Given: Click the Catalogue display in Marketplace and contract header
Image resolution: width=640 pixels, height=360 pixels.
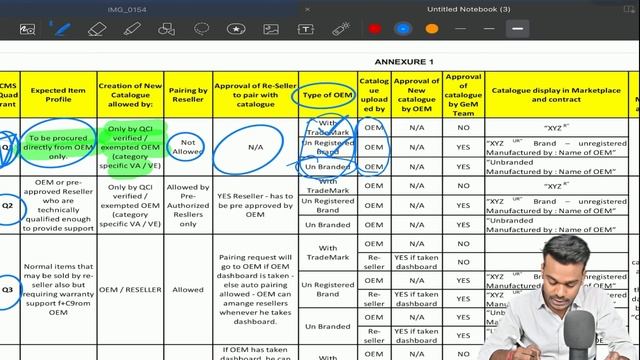Looking at the screenshot, I should point(556,95).
